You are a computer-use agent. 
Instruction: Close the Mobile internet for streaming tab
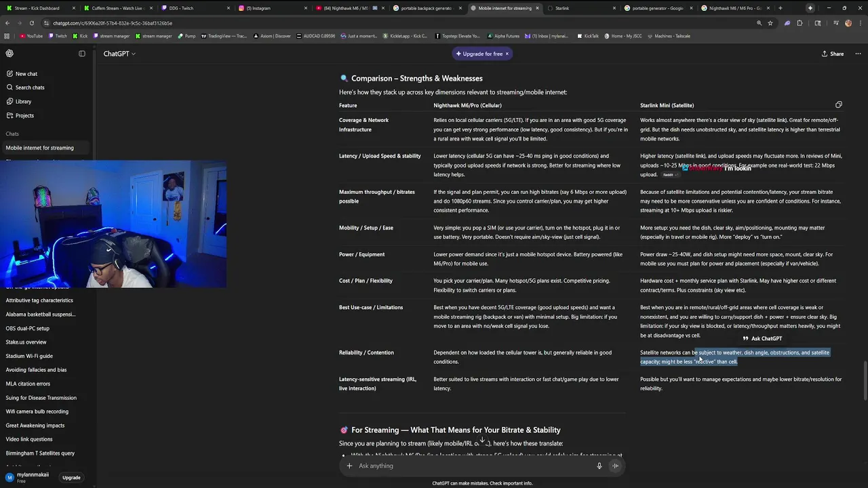pos(538,8)
